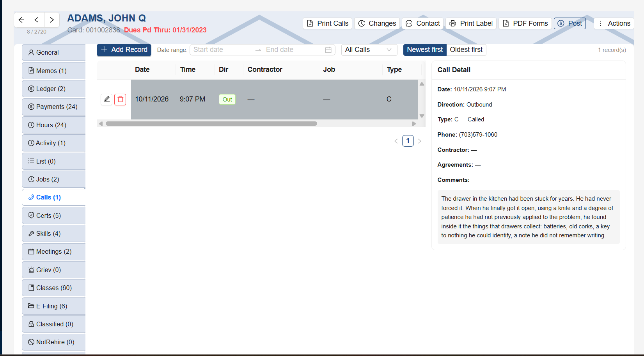
Task: Click the table's horizontal scrollbar
Action: pos(211,124)
